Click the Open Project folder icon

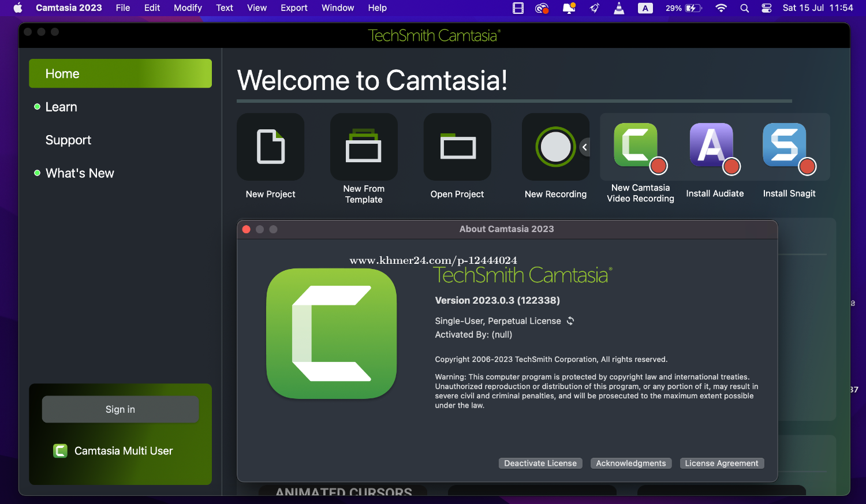pyautogui.click(x=457, y=147)
